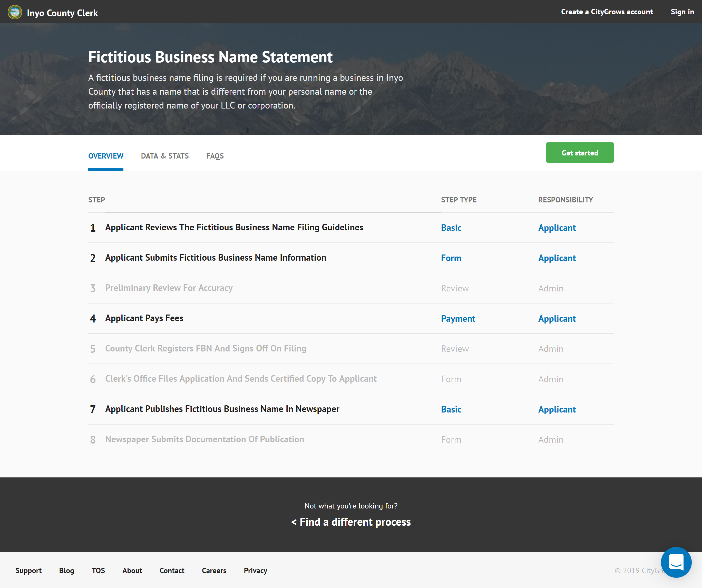Select step 3 Preliminary Review For Accuracy
The width and height of the screenshot is (702, 588).
point(169,288)
